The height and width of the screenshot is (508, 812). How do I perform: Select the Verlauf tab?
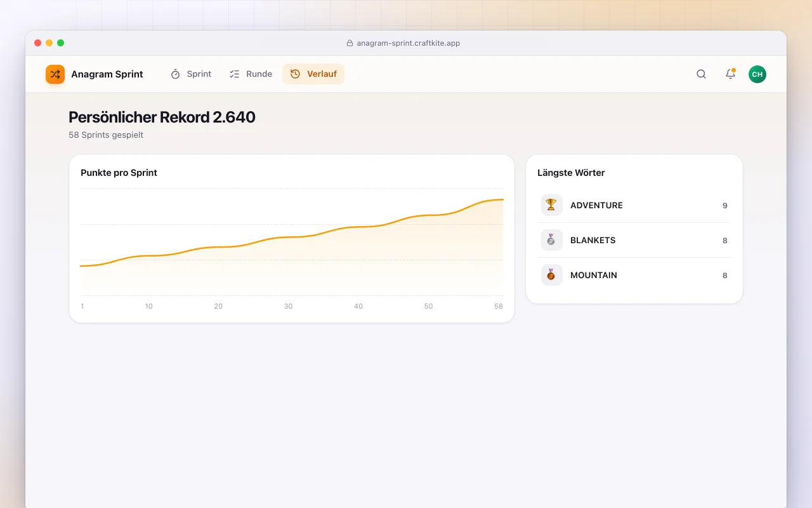tap(313, 74)
